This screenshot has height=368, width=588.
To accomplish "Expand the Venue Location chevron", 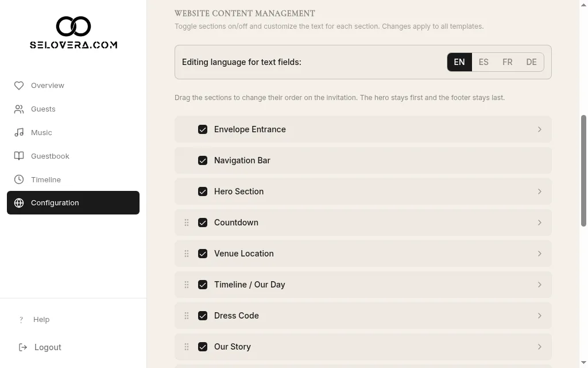I will click(x=539, y=254).
